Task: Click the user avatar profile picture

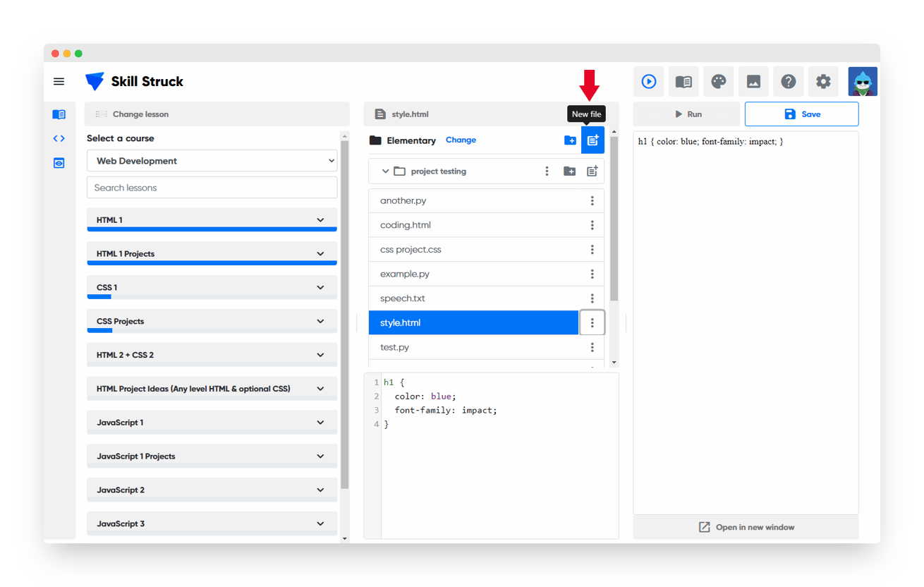Action: tap(863, 82)
